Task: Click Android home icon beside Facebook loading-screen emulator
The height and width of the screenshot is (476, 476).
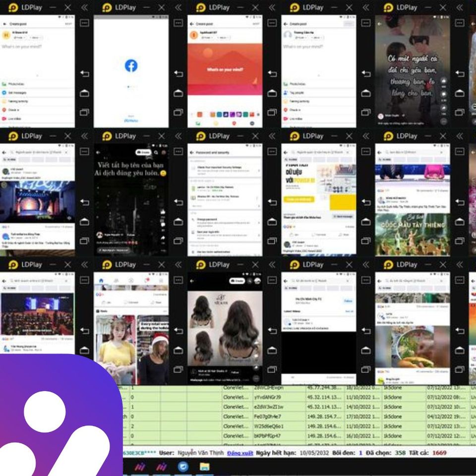Action: [x=178, y=93]
